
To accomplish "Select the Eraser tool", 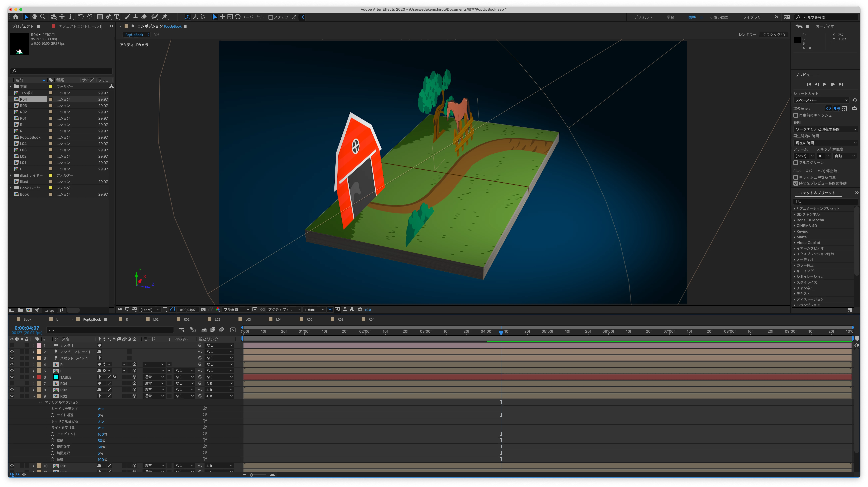I will point(144,17).
